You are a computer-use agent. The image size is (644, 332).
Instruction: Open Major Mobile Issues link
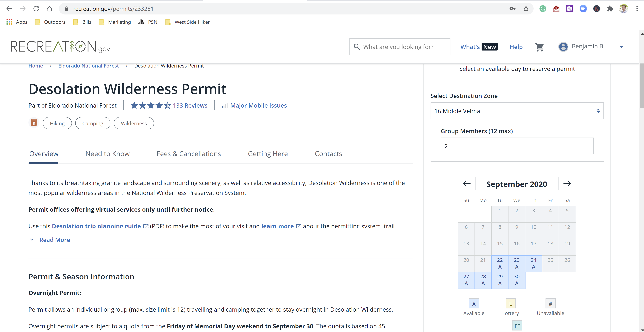tap(258, 106)
